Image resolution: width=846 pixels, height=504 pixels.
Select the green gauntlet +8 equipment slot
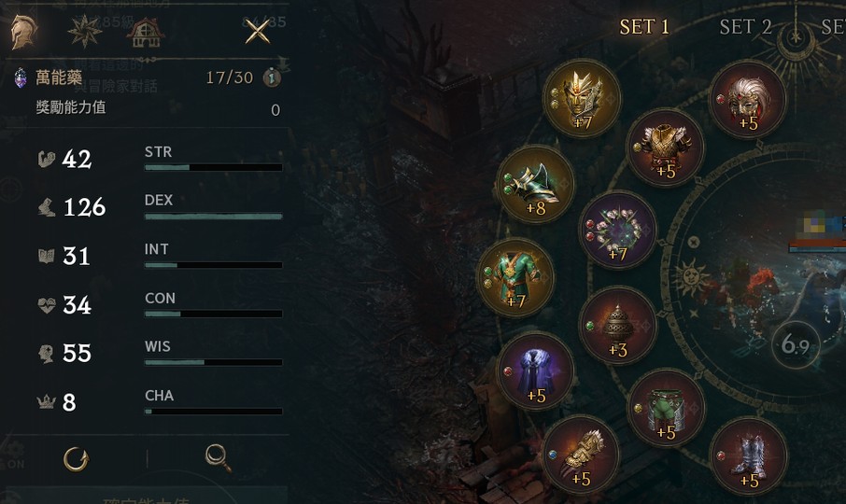(x=535, y=185)
